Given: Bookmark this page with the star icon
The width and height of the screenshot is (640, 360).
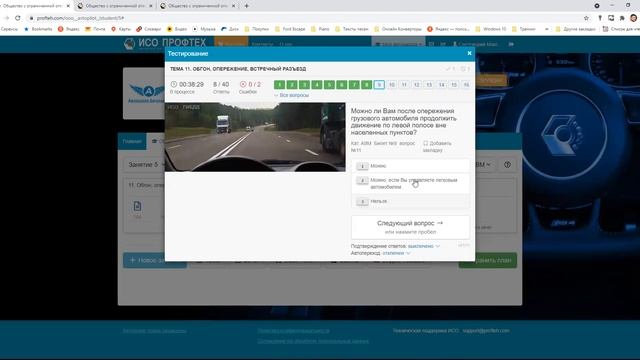Looking at the screenshot, I should tap(587, 18).
